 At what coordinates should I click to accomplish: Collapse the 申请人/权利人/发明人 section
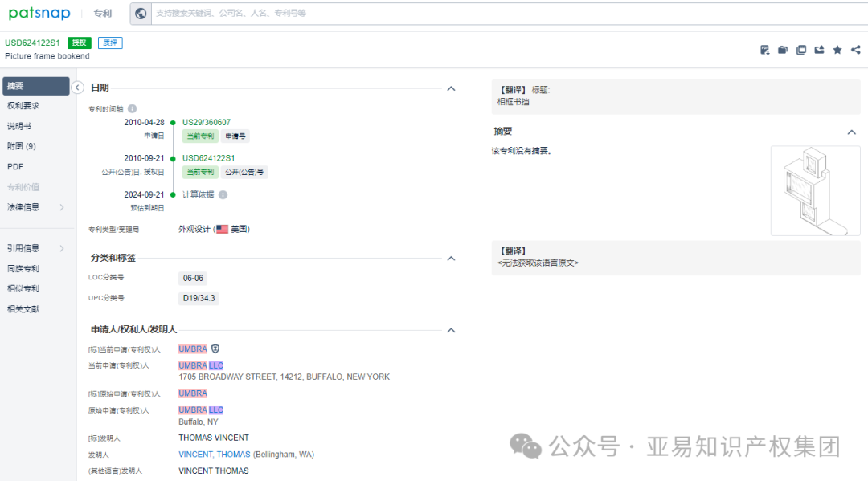pyautogui.click(x=451, y=330)
